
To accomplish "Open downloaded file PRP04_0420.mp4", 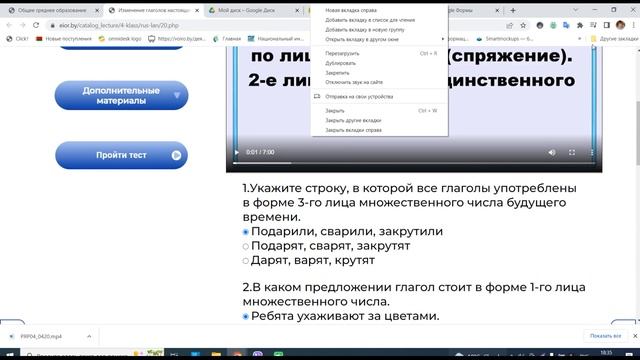I will tap(41, 336).
